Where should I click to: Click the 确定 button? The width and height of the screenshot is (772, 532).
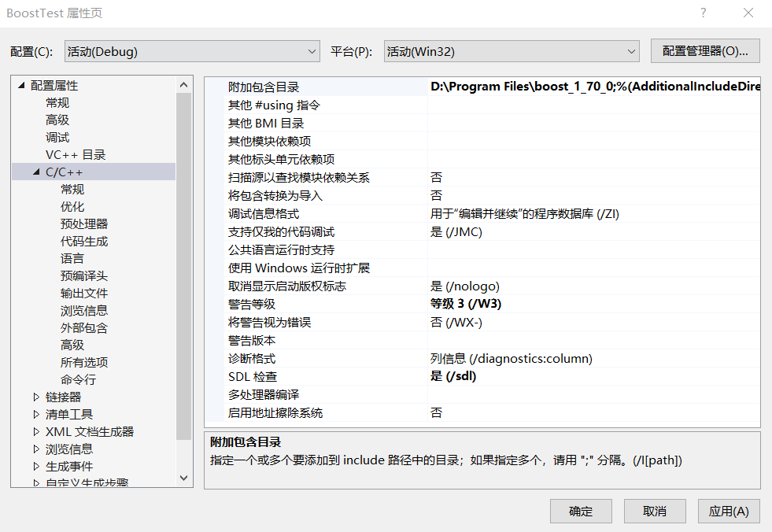coord(581,512)
